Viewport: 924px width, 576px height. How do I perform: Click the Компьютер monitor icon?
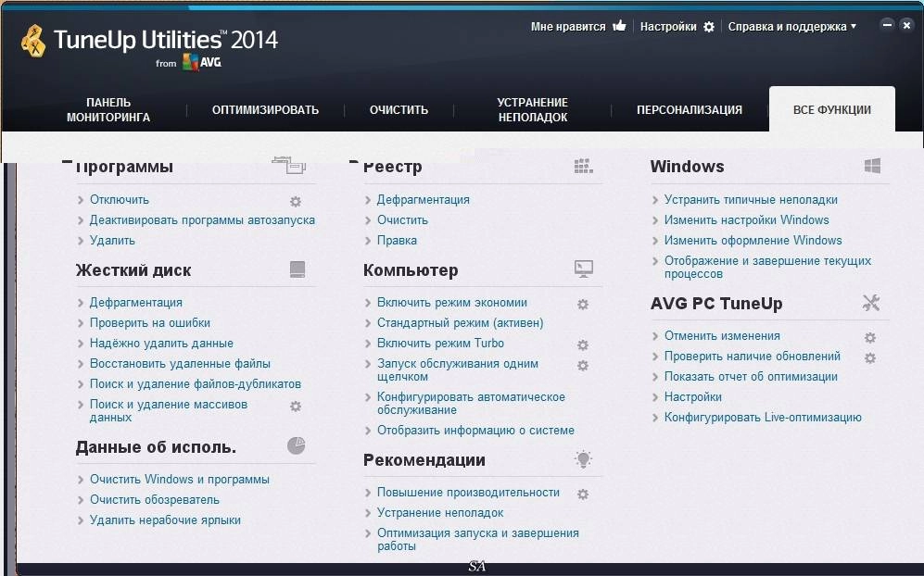click(x=583, y=269)
